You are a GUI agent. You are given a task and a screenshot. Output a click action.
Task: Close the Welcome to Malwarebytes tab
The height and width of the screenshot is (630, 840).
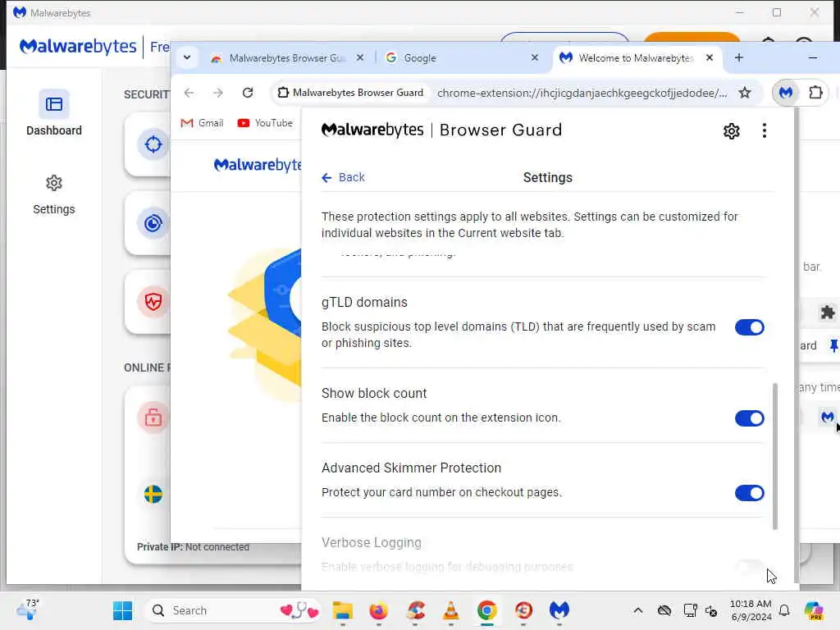710,57
